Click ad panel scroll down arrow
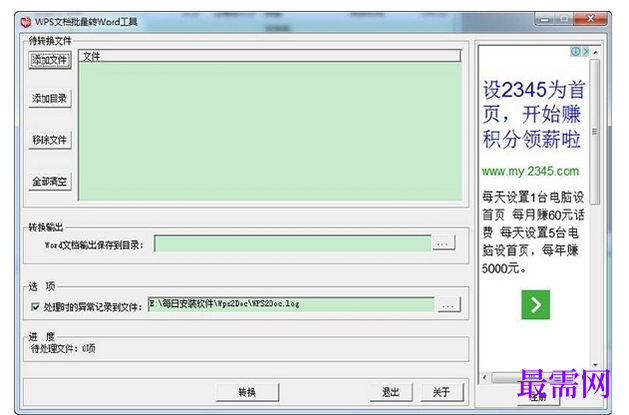629x415 pixels. click(595, 364)
